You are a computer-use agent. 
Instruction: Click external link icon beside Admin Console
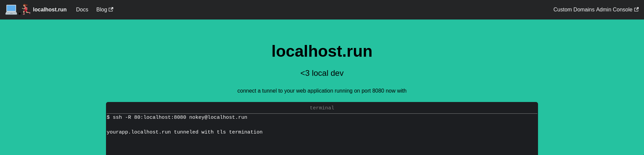click(x=636, y=9)
